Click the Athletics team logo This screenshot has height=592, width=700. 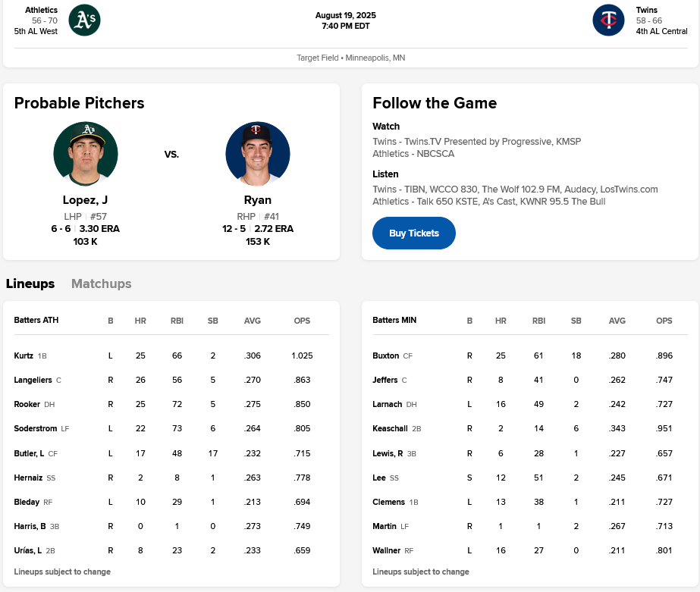pyautogui.click(x=84, y=20)
